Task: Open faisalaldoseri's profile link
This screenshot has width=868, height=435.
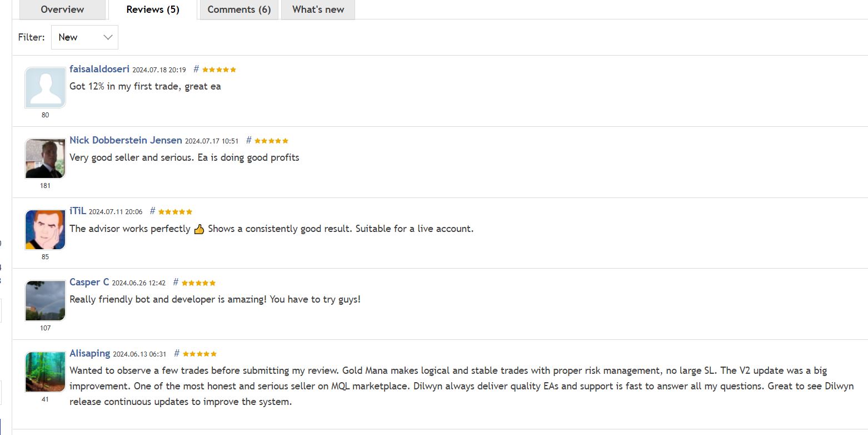Action: [x=99, y=69]
